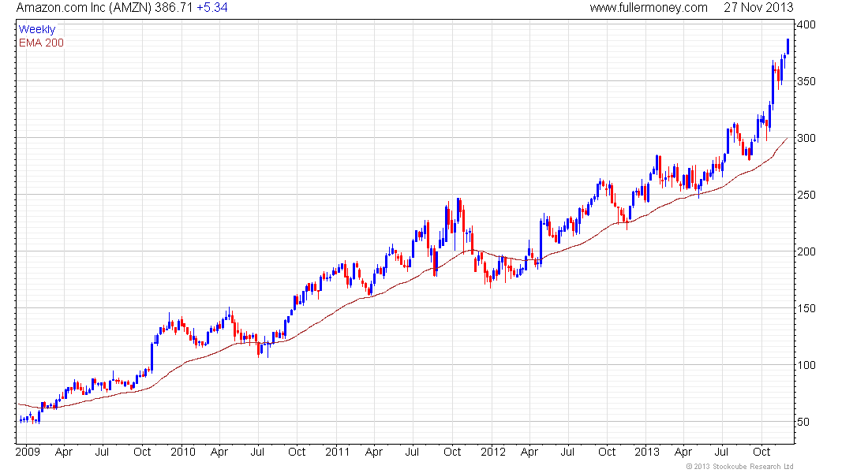Click the Amazon.com Inc (AMZN) title

[x=83, y=8]
